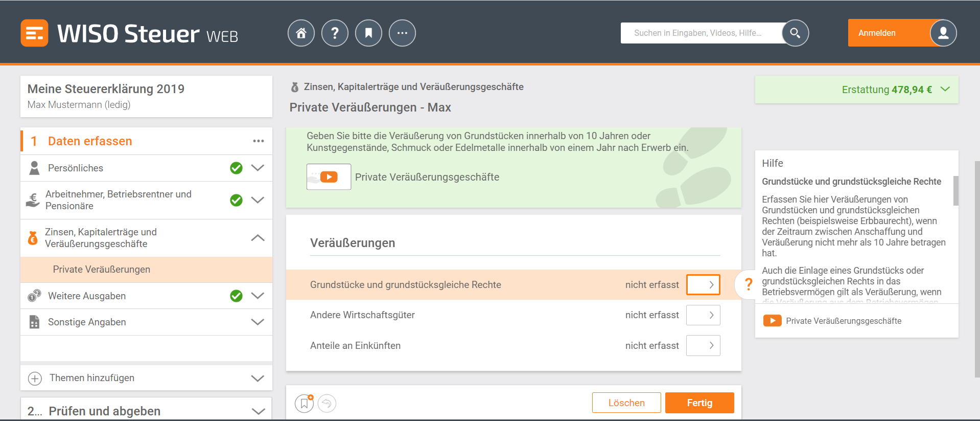Play the Private Veräußerungsgeschäfte video thumbnail
Image resolution: width=980 pixels, height=421 pixels.
pyautogui.click(x=329, y=177)
